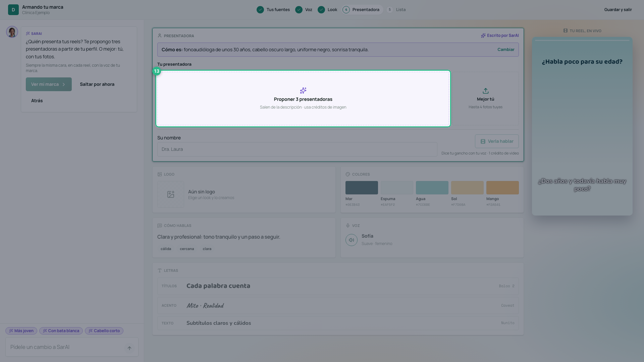Screen dimensions: 644x362
Task: Play Sofía voice sample speaker icon
Action: (352, 240)
